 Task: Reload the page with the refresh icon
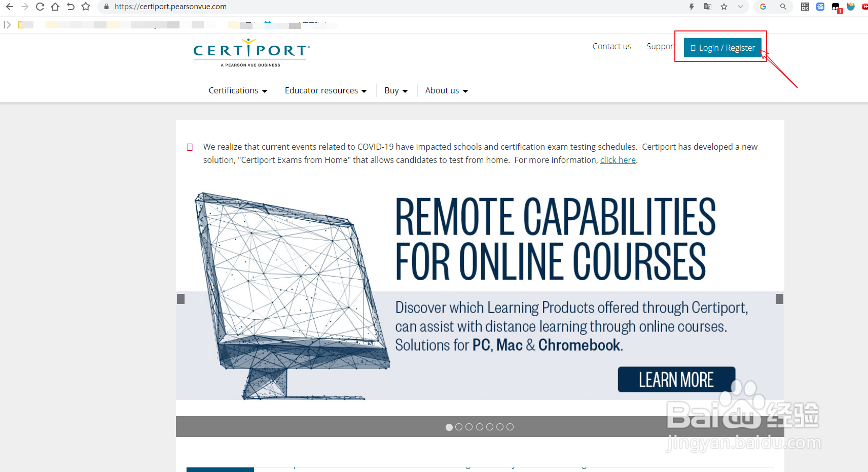[40, 7]
